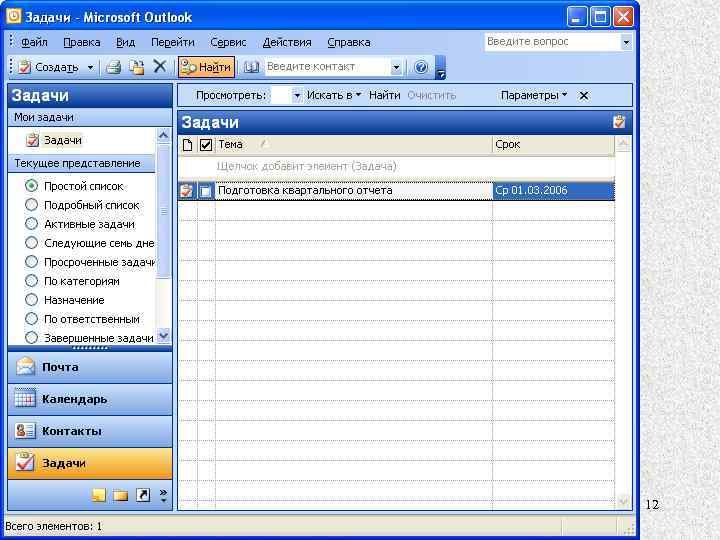
Task: Open the Вид menu
Action: [x=125, y=42]
